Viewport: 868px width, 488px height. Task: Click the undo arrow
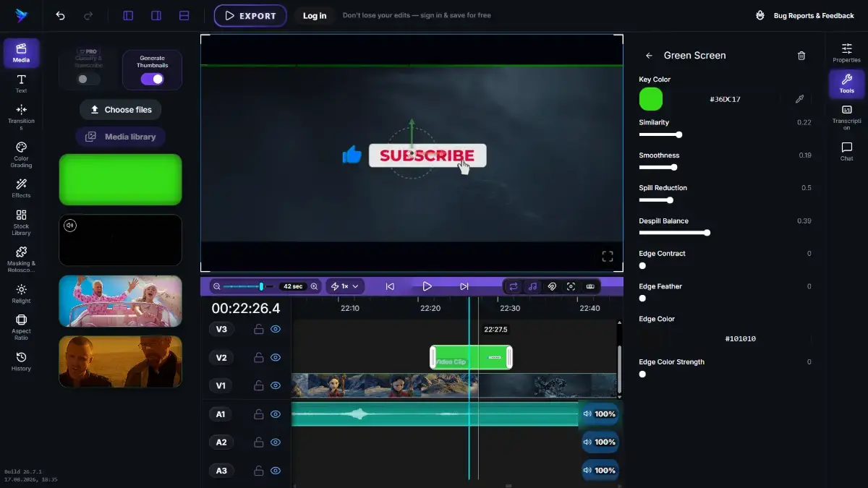point(61,16)
